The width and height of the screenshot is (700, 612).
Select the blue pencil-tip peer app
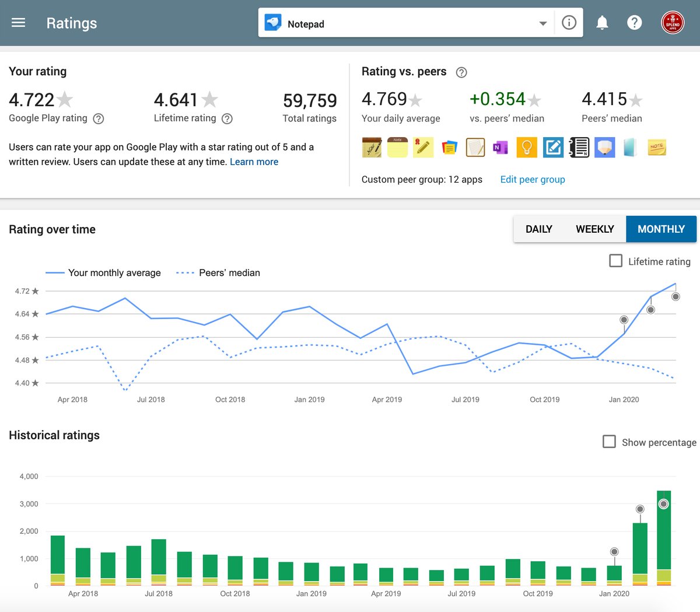click(x=605, y=148)
